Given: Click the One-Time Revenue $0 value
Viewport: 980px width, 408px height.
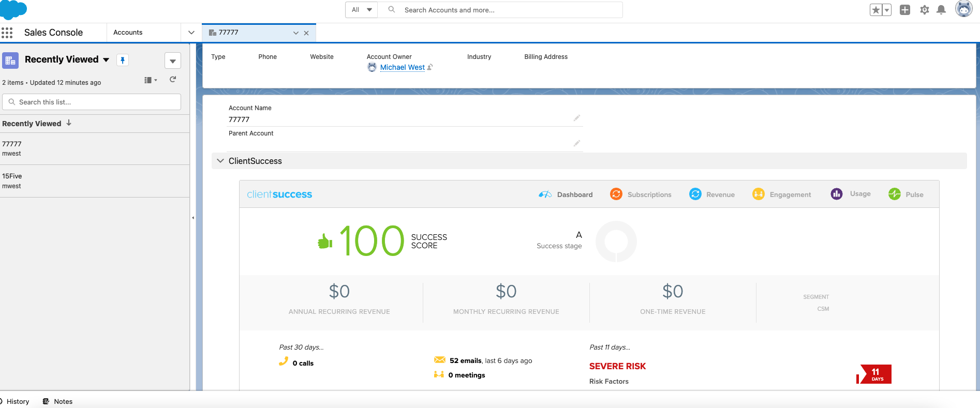Looking at the screenshot, I should (x=673, y=291).
